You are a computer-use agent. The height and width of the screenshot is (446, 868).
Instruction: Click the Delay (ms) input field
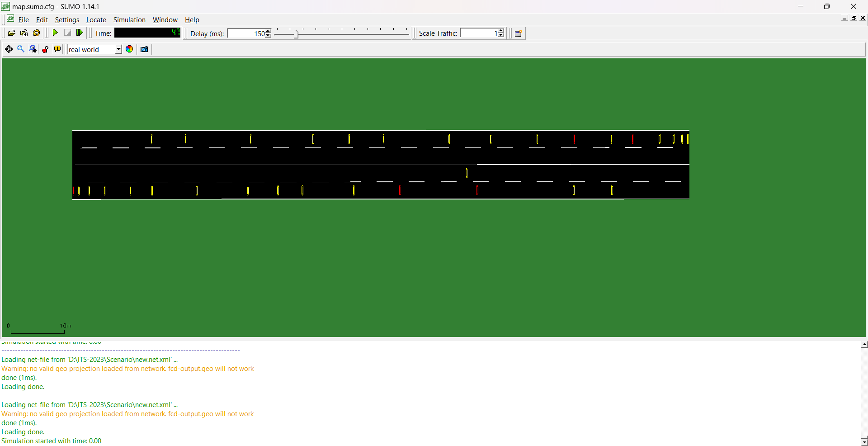coord(246,33)
